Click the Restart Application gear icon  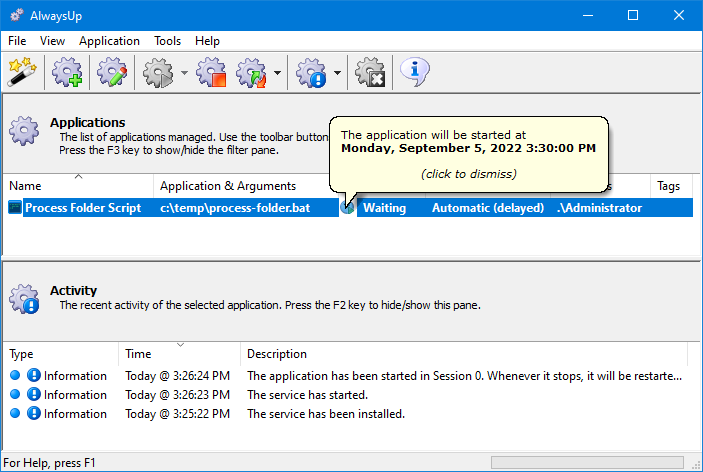click(x=252, y=72)
